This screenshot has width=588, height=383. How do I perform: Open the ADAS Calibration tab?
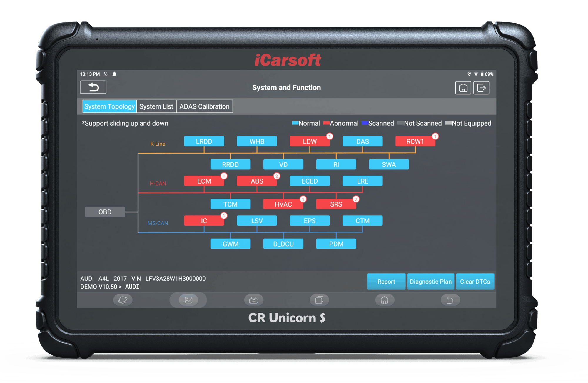[204, 106]
